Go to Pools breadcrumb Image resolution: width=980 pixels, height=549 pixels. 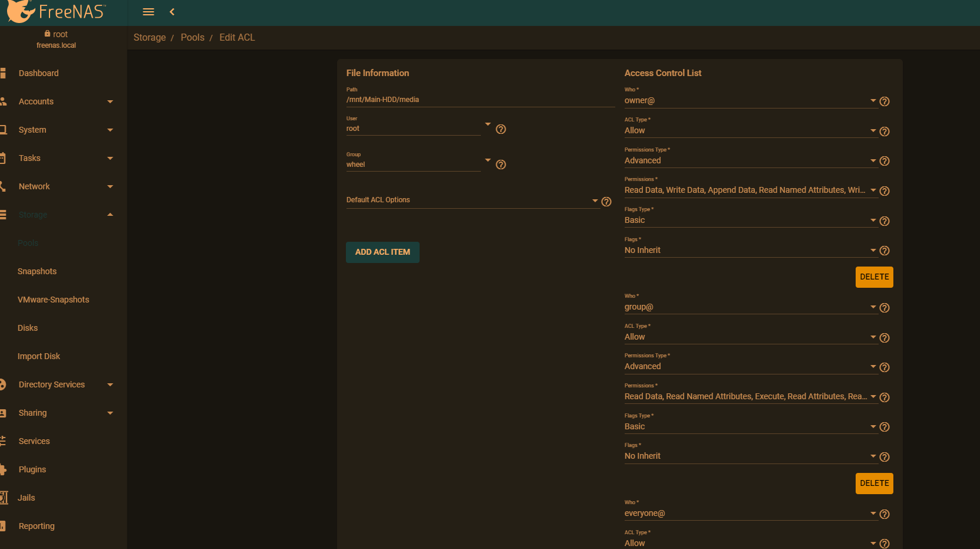pos(193,37)
